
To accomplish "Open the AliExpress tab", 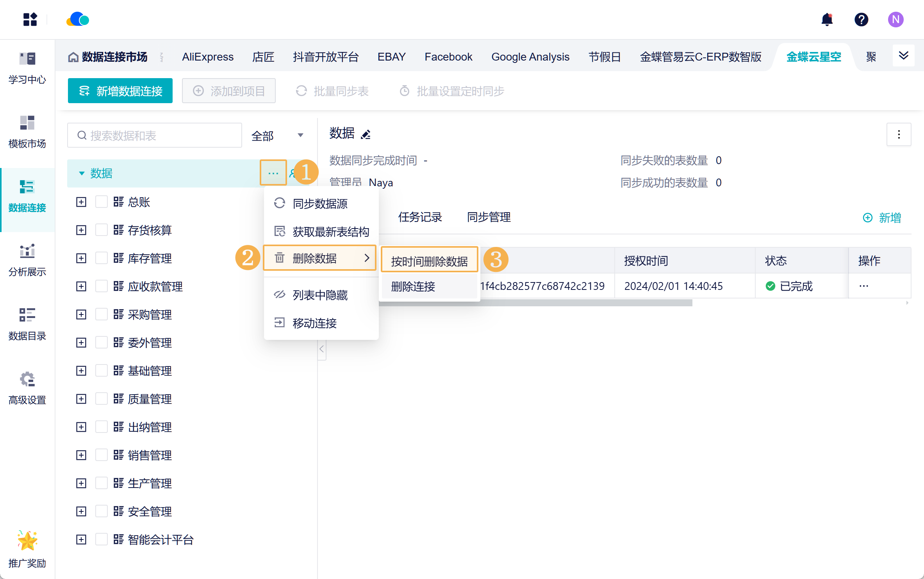I will tap(208, 57).
